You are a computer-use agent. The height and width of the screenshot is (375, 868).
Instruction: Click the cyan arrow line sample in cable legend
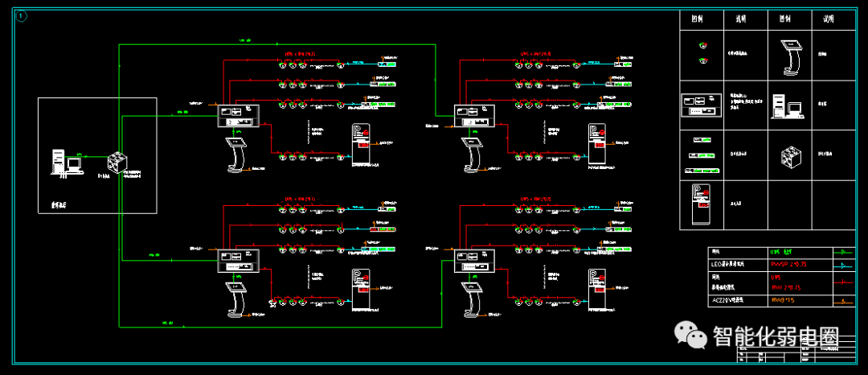(845, 265)
